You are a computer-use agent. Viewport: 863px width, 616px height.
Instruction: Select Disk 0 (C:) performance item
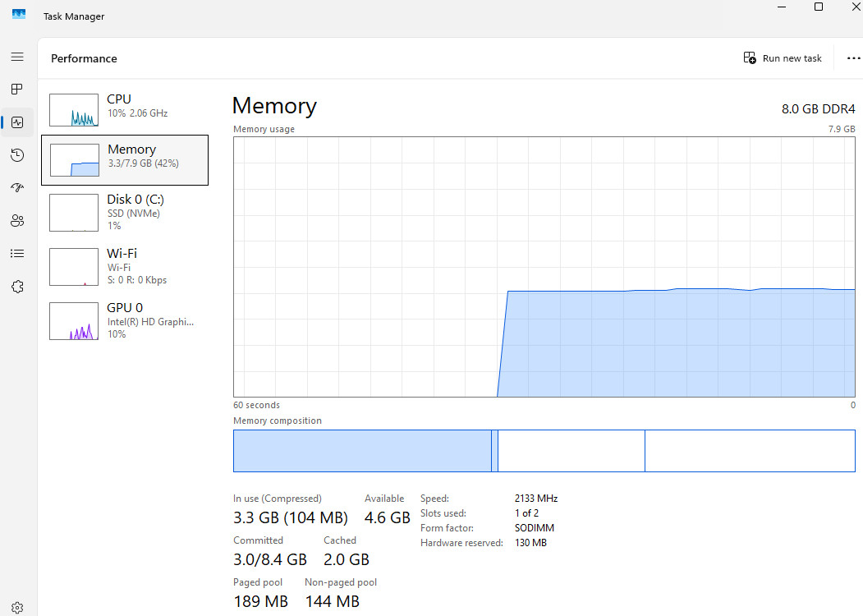pos(125,213)
